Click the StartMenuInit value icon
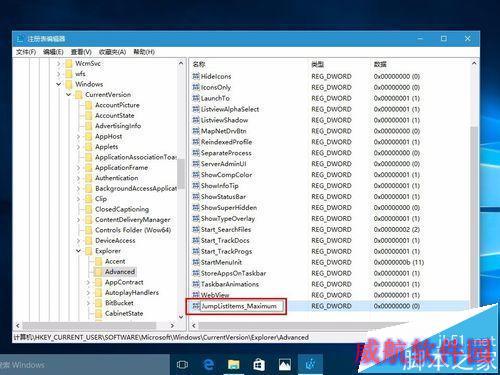500x375 pixels. pos(196,262)
